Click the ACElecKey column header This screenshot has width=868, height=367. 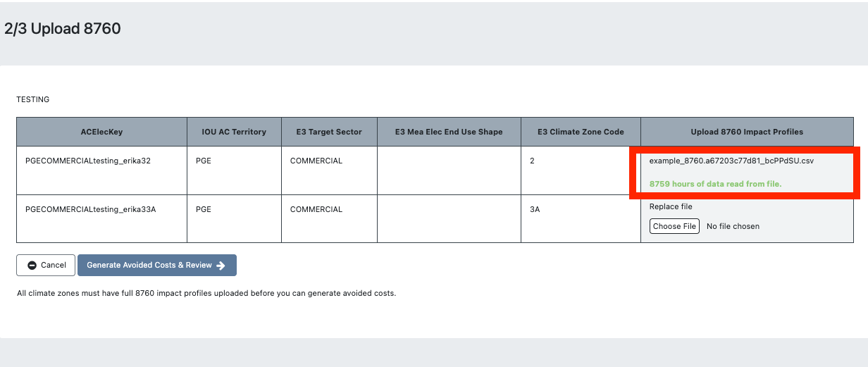[102, 132]
